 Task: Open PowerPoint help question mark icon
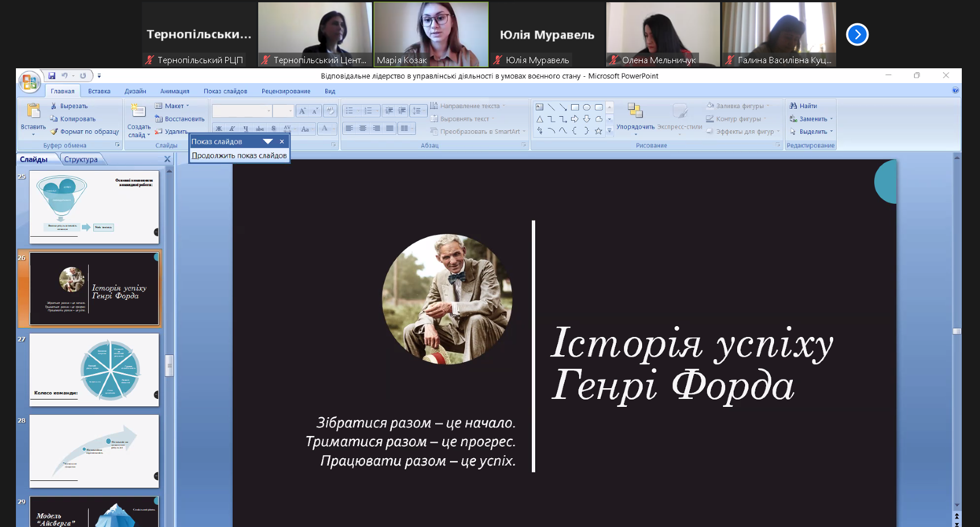coord(956,90)
